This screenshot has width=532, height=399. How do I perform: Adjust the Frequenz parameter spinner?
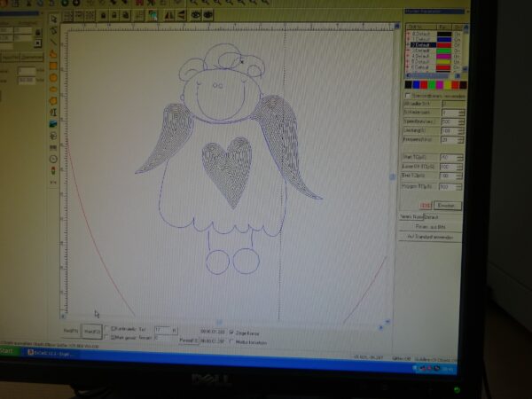click(x=460, y=139)
